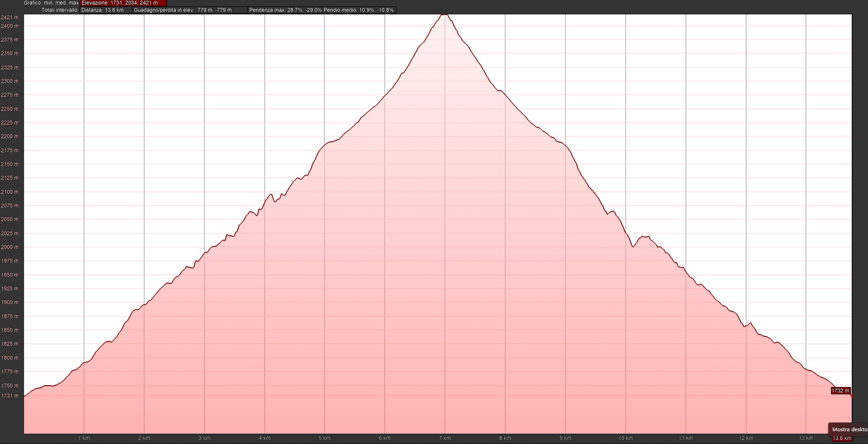Click the 13 km label on distance axis
868x444 pixels.
point(806,439)
